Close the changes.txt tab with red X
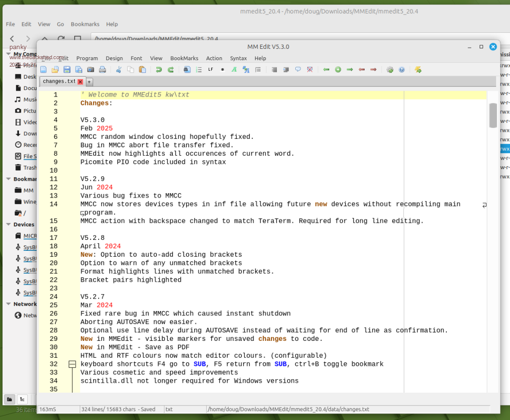The width and height of the screenshot is (510, 420). tap(81, 82)
